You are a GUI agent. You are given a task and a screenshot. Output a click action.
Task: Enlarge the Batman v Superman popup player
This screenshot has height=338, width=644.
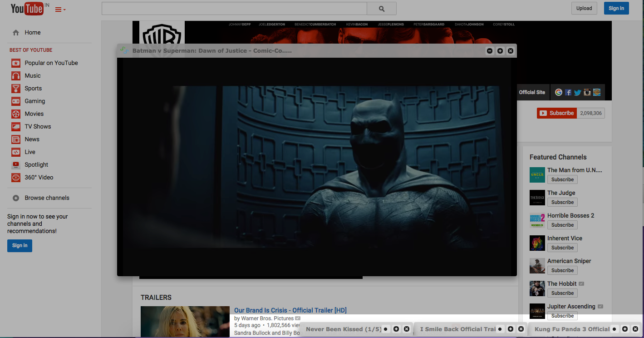(500, 51)
